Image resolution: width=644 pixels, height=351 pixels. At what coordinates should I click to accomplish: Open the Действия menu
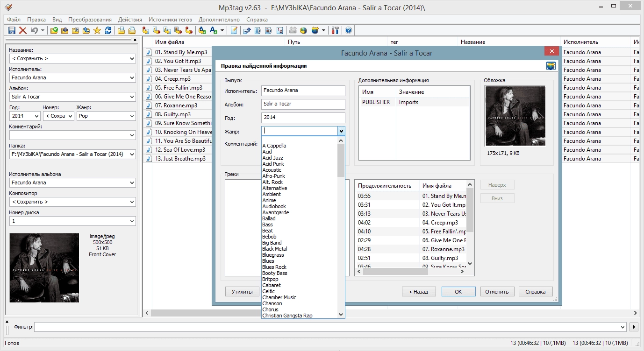(130, 20)
